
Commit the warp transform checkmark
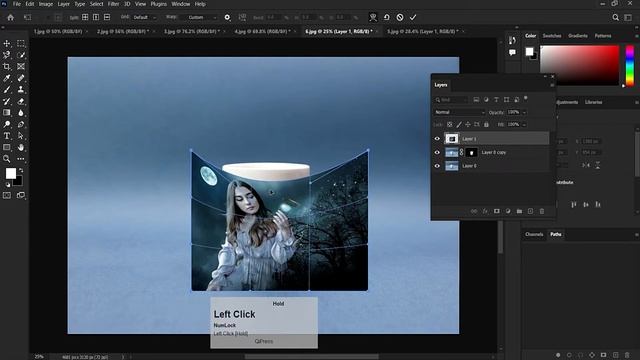pyautogui.click(x=413, y=18)
